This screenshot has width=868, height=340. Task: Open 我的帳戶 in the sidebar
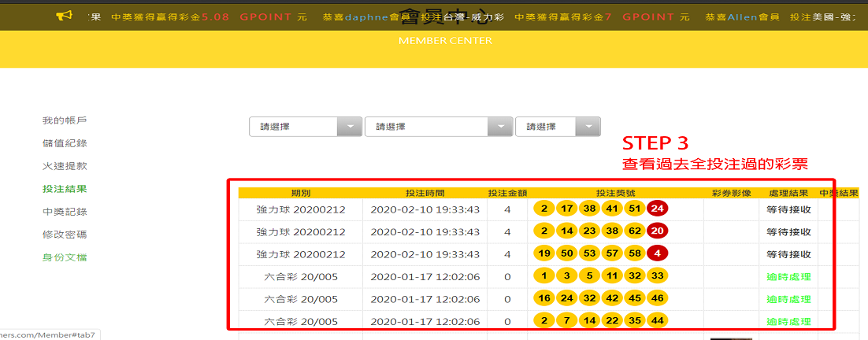click(x=65, y=120)
